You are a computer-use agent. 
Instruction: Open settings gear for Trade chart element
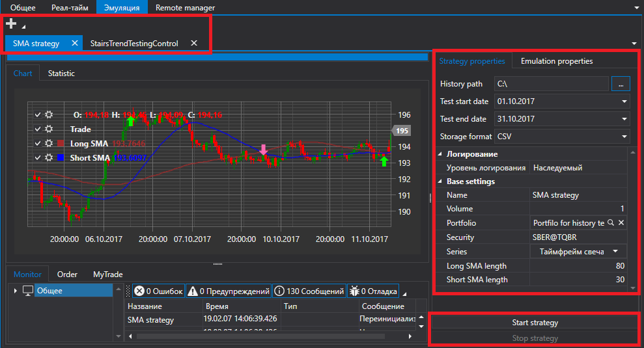(49, 129)
